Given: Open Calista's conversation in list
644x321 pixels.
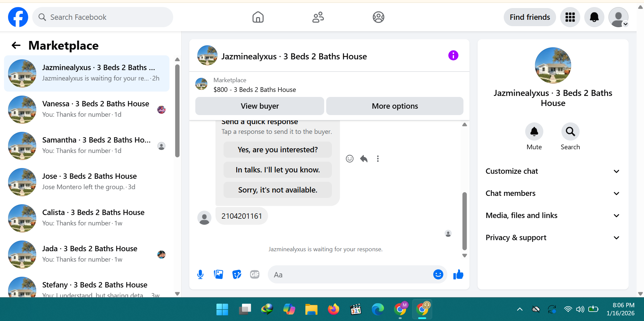Looking at the screenshot, I should pos(87,218).
